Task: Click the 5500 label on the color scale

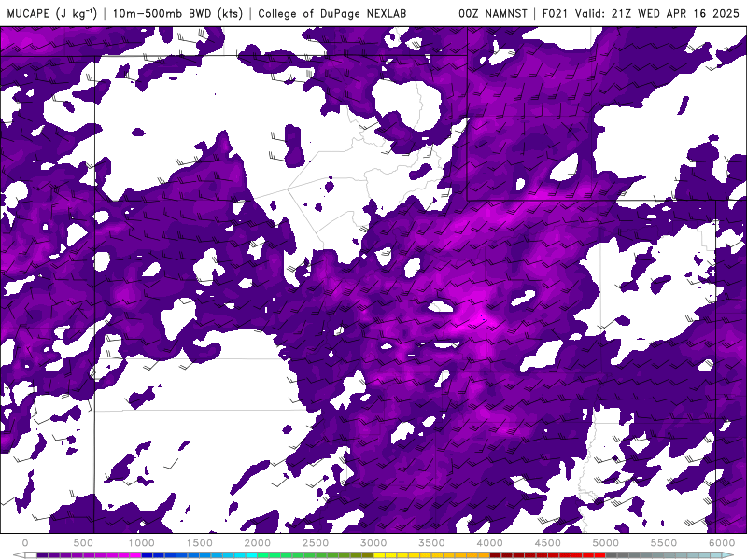Action: click(x=664, y=543)
